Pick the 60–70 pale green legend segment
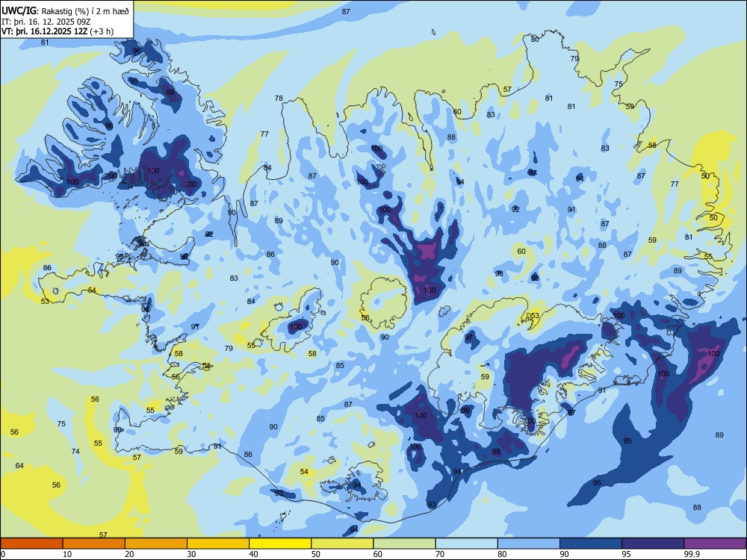Viewport: 747px width, 560px height. pos(404,544)
